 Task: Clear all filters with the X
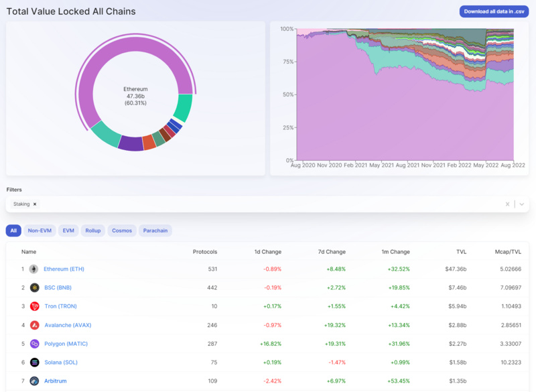tap(507, 204)
